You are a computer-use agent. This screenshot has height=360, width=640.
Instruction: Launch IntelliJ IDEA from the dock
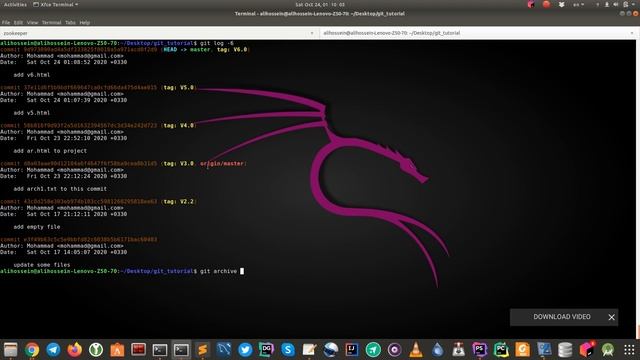point(352,350)
